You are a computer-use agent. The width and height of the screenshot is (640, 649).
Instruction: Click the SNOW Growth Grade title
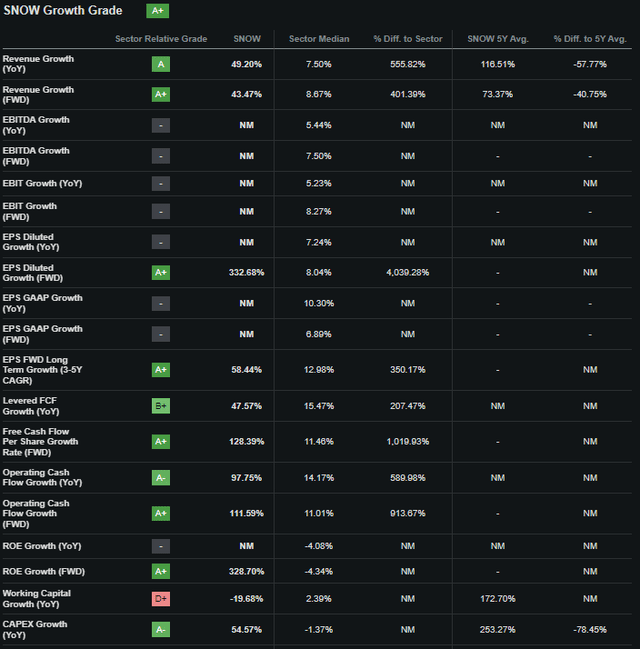pos(63,10)
